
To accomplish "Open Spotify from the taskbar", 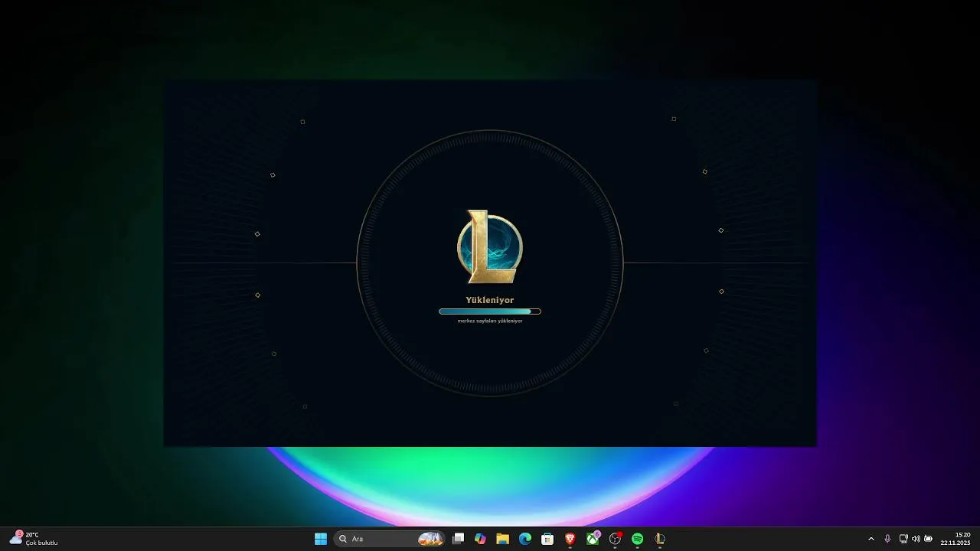I will 637,539.
